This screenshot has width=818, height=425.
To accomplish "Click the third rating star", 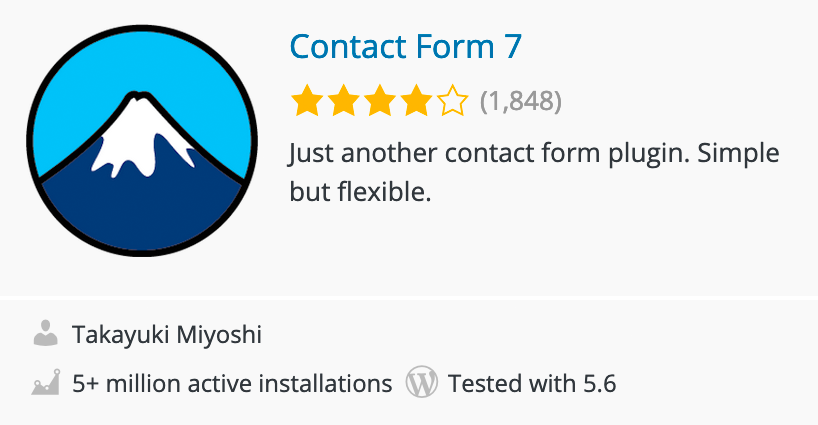I will [x=380, y=101].
